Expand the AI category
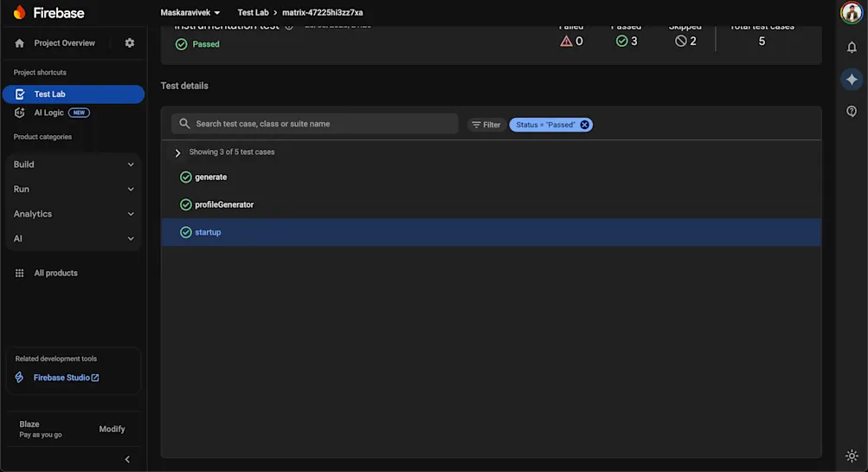 point(74,239)
